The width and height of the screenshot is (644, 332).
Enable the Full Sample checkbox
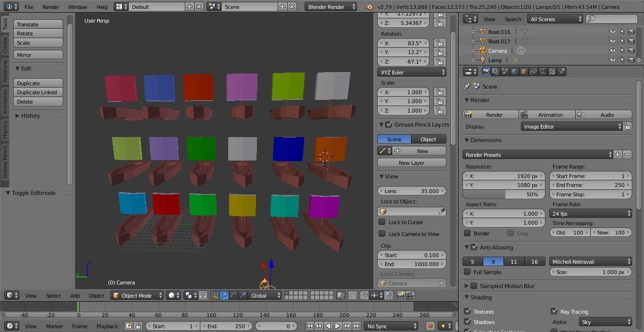[x=467, y=272]
